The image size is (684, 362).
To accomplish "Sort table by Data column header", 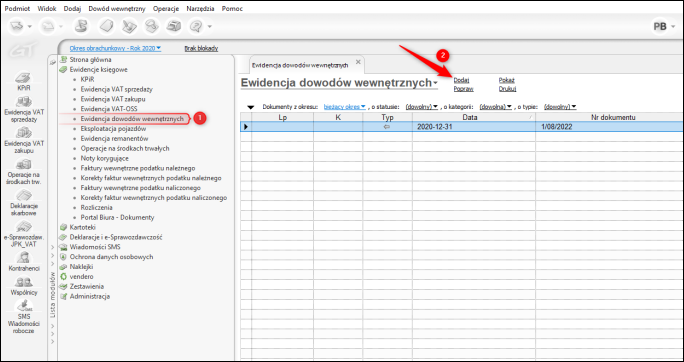I will coord(474,117).
